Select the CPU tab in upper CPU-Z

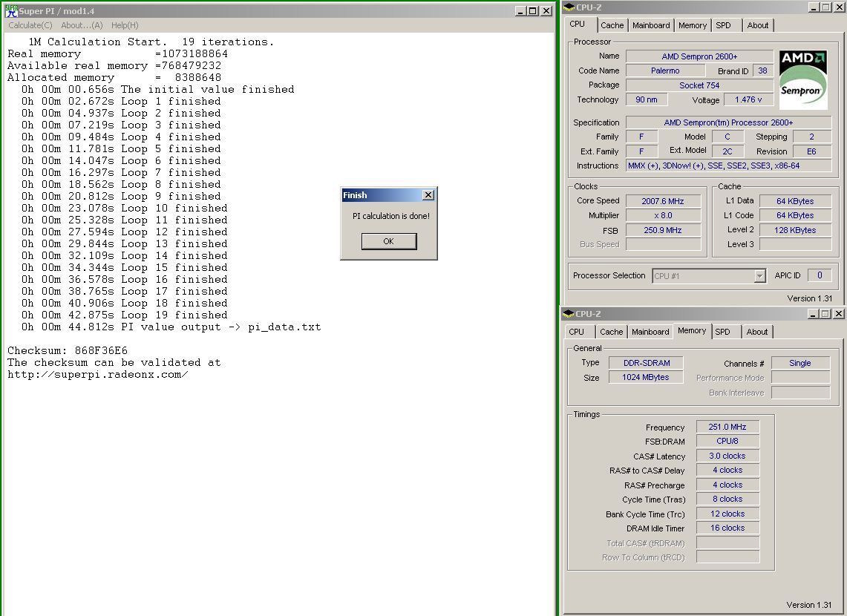581,24
